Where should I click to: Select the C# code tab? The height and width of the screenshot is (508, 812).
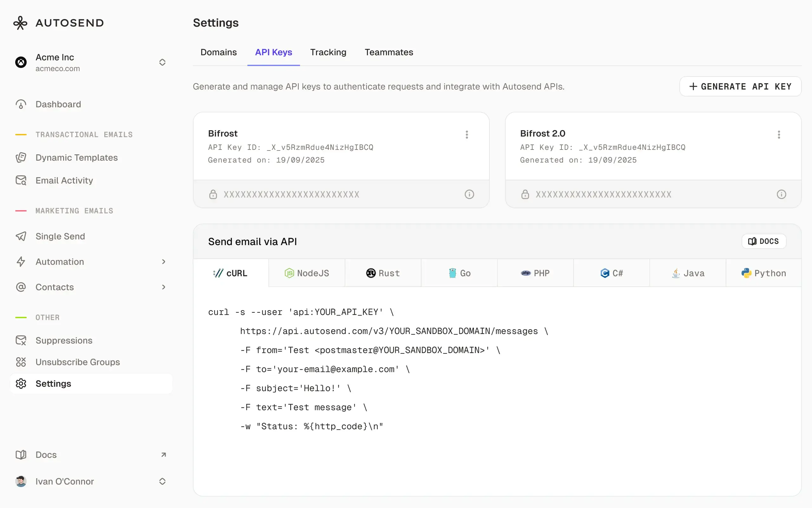[611, 273]
